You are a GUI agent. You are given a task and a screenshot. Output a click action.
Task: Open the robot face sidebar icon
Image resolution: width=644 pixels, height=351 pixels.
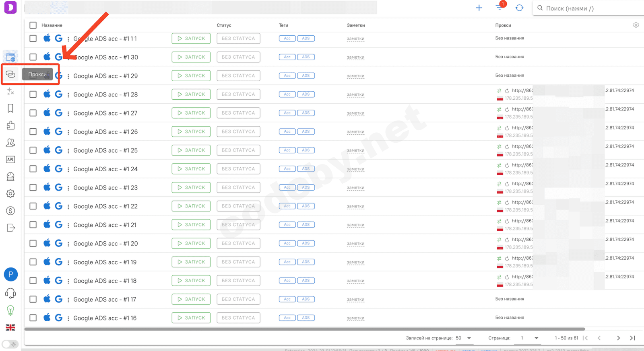pyautogui.click(x=10, y=177)
